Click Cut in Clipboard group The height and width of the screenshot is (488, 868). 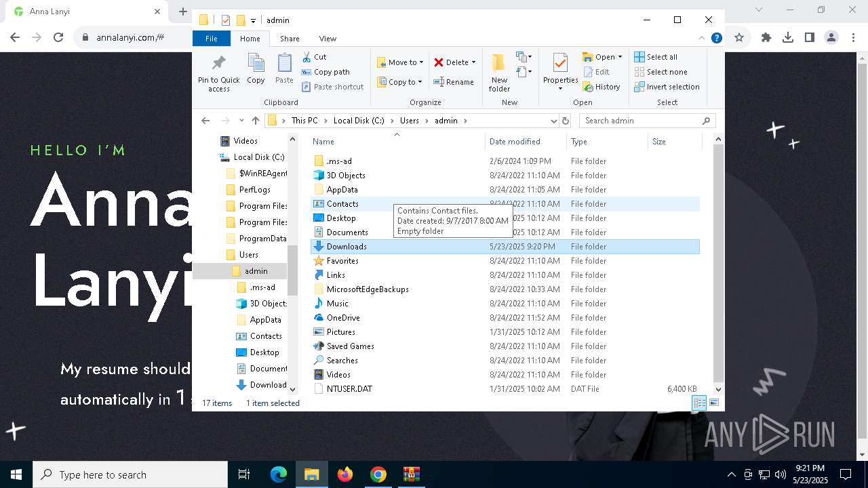tap(314, 57)
